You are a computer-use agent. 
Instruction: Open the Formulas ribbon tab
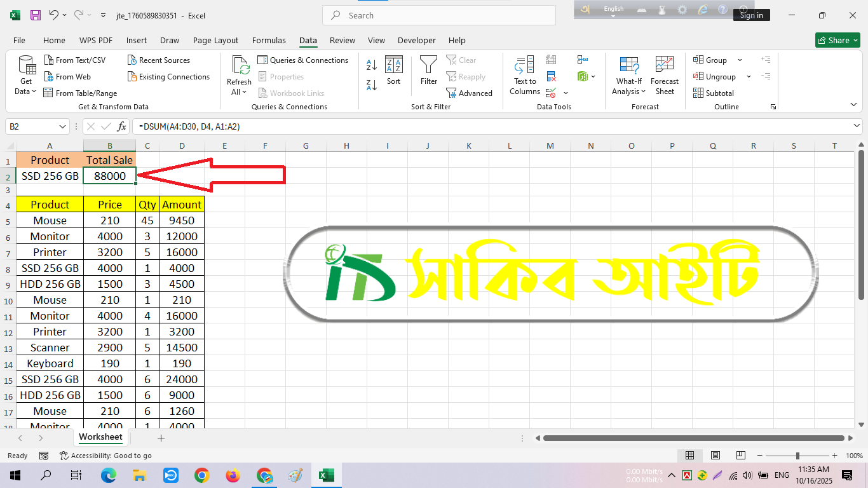pos(269,40)
